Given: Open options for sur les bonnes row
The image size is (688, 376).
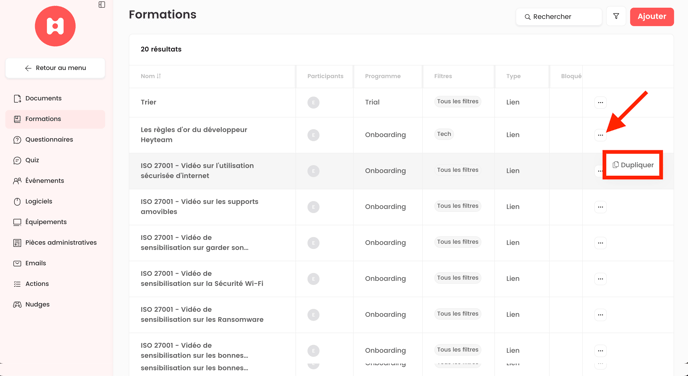Looking at the screenshot, I should 600,351.
